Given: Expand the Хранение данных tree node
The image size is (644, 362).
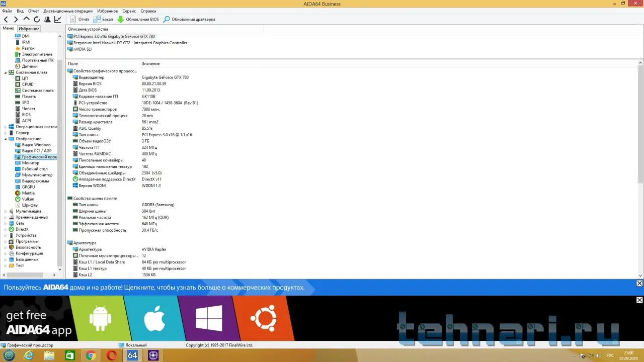Looking at the screenshot, I should point(6,217).
